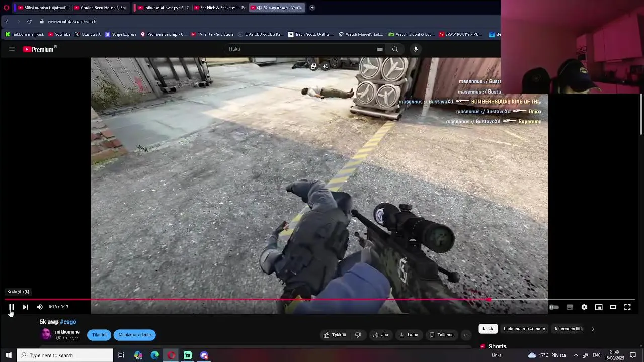Download the video with Lataa
Screen dimensions: 644x362
coord(409,335)
